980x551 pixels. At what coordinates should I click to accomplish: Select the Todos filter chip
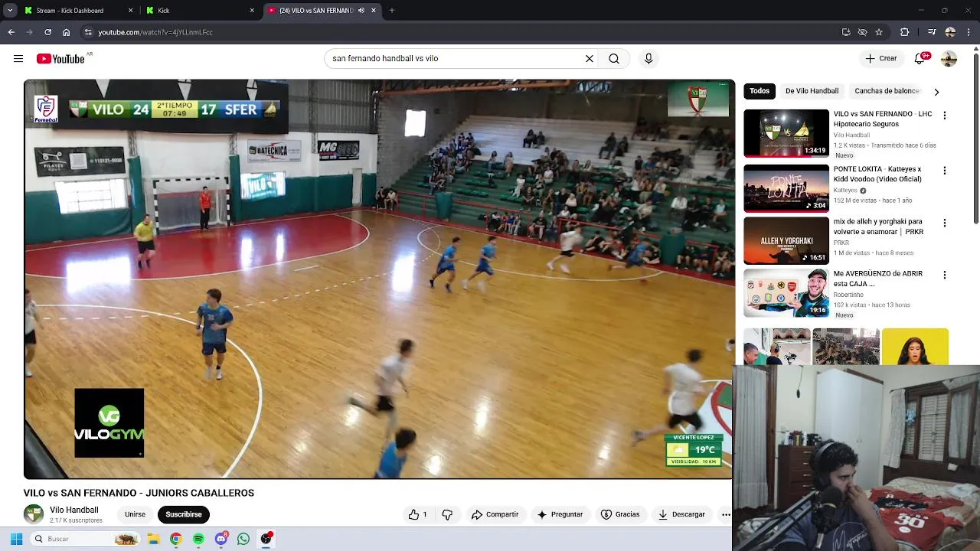(759, 91)
